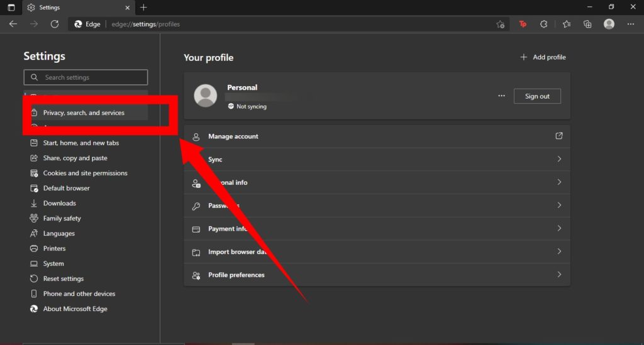The height and width of the screenshot is (345, 644).
Task: Go back to previous page
Action: [x=13, y=25]
